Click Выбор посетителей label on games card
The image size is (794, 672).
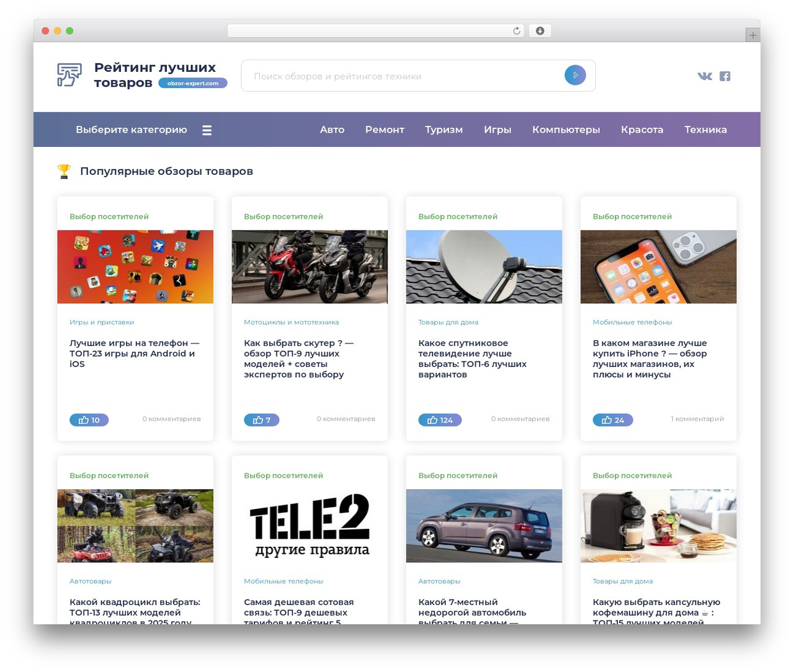[x=109, y=217]
